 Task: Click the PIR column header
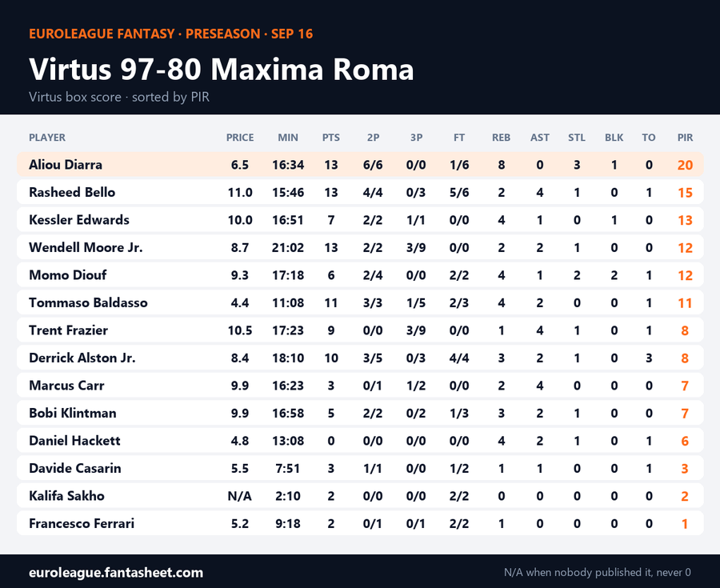click(685, 138)
